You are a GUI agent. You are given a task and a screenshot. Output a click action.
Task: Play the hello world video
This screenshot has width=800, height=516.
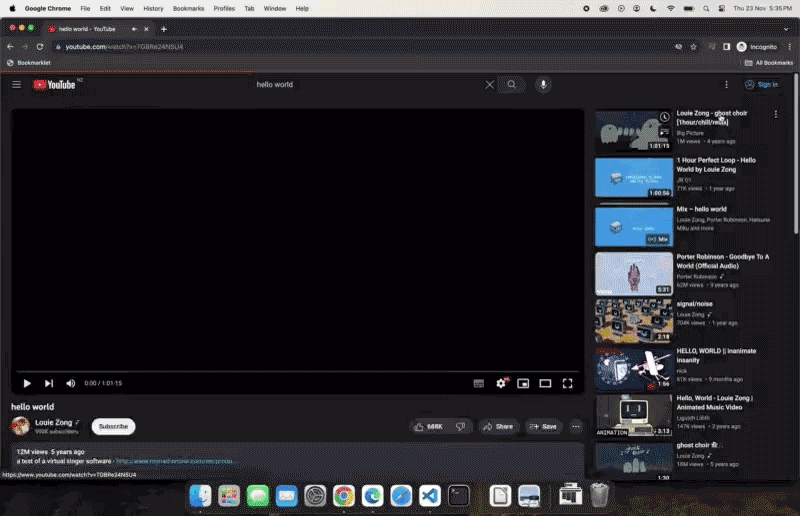click(x=27, y=383)
